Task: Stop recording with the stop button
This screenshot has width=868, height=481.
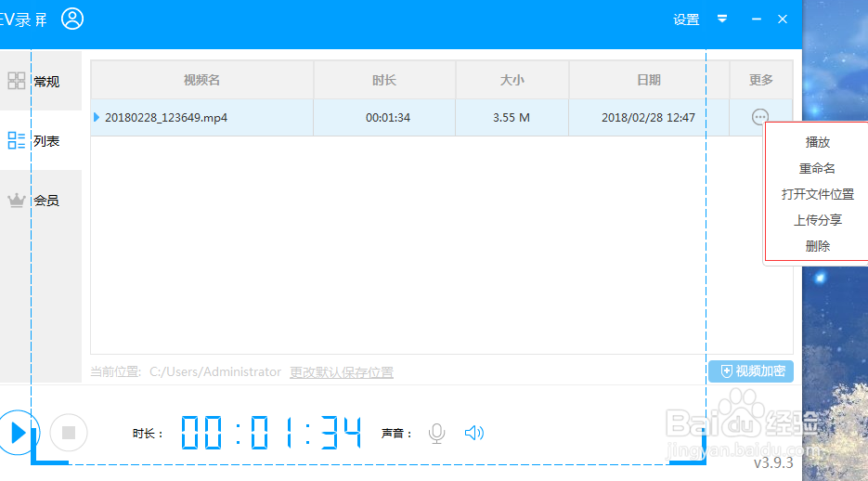Action: [x=69, y=433]
